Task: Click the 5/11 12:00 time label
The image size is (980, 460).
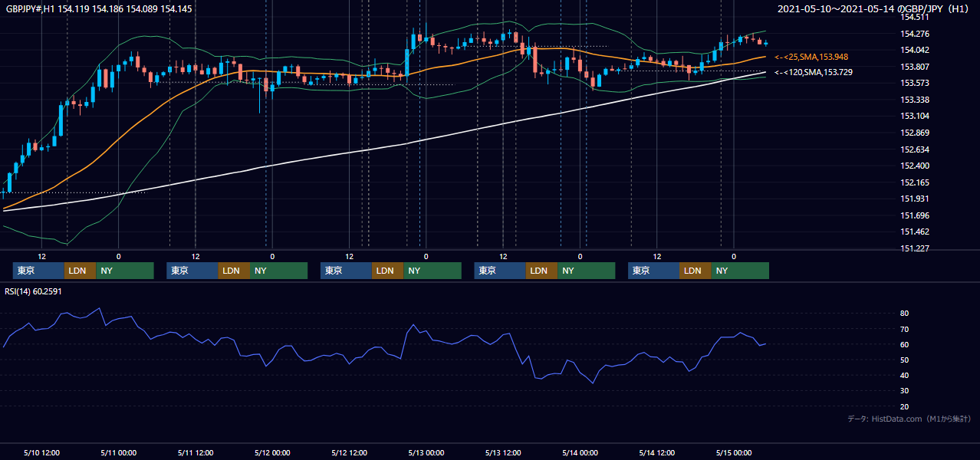Action: pos(195,453)
